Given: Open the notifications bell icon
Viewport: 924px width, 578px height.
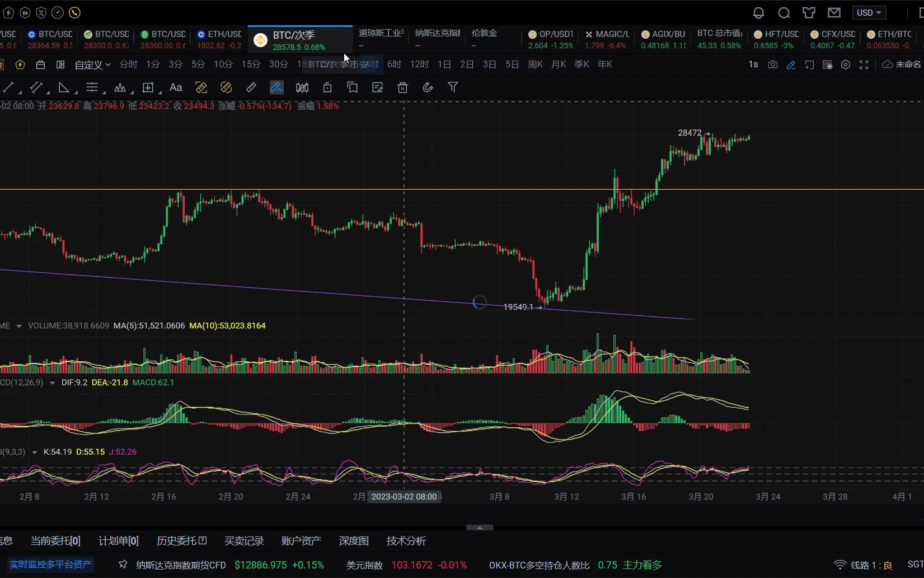Looking at the screenshot, I should 758,12.
